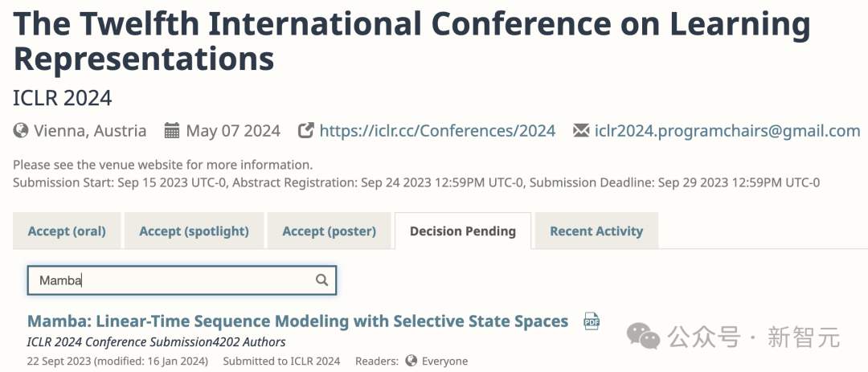
Task: Click the Conference Submission4202 Authors text
Action: 156,342
